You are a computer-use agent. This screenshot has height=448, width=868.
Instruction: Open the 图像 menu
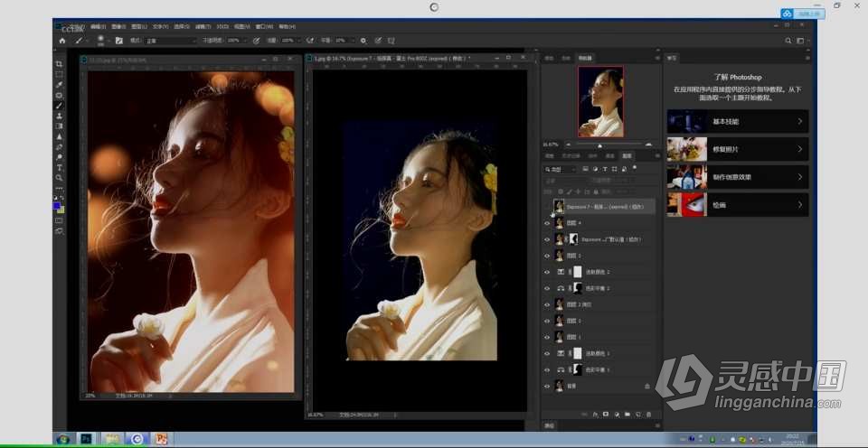(x=118, y=26)
